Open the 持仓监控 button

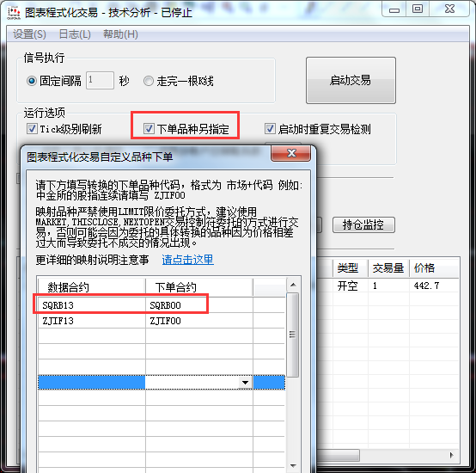tap(363, 224)
